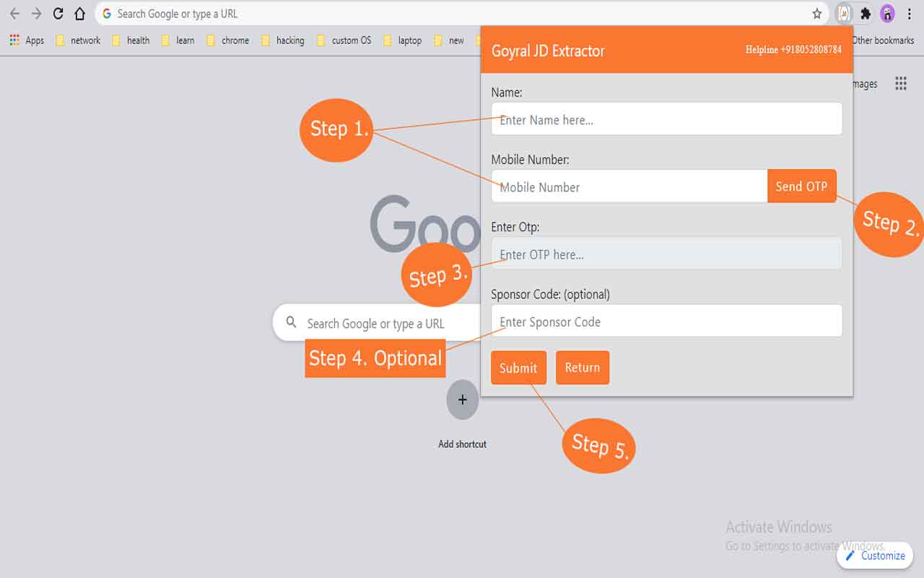Open the Chrome profile avatar

(887, 14)
